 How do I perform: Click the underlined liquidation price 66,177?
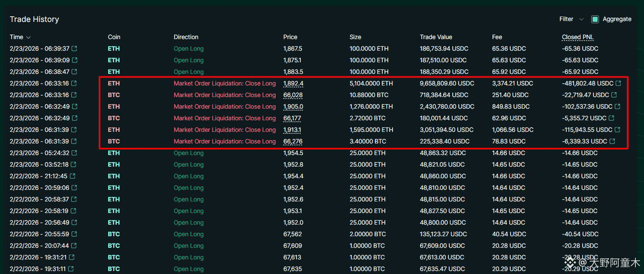[x=293, y=118]
